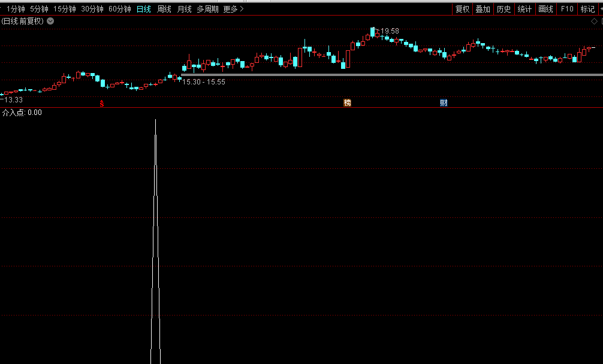
Task: Open the 标记 mark tool
Action: point(587,9)
